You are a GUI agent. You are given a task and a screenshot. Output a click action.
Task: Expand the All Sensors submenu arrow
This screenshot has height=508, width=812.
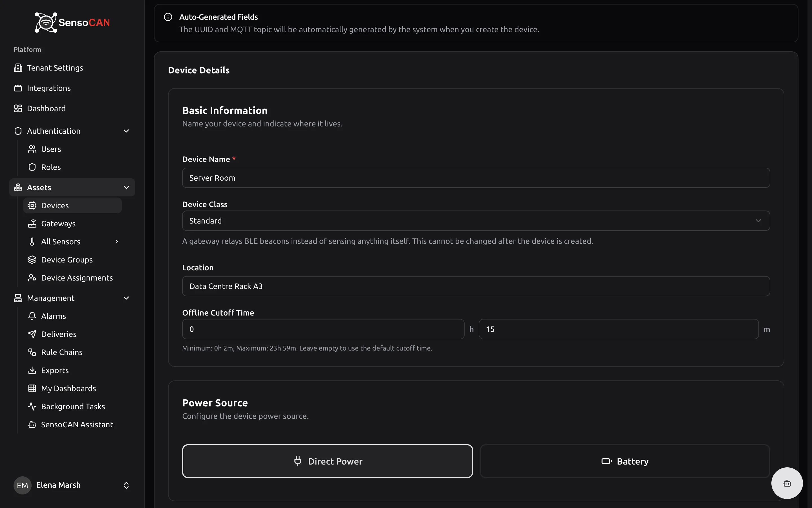click(x=117, y=242)
